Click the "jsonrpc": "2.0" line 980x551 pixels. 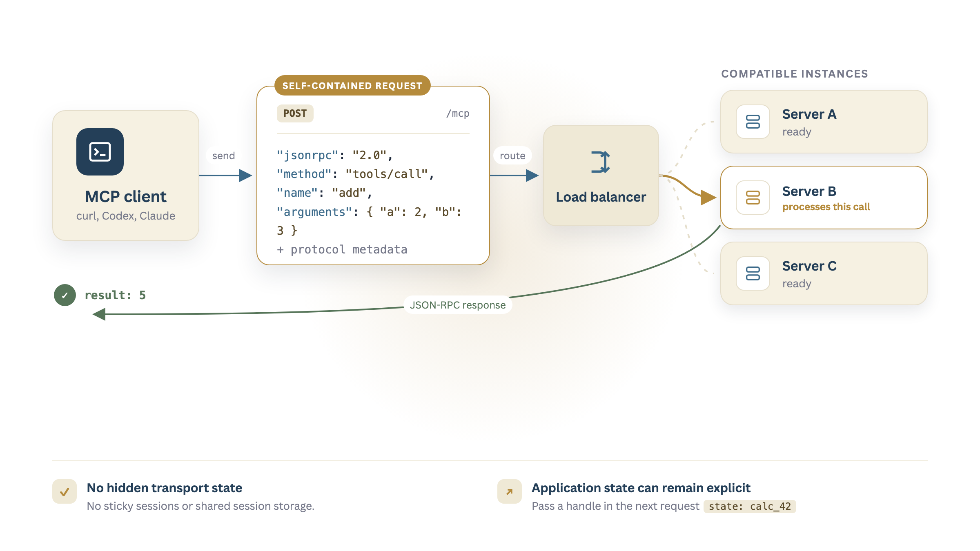[335, 155]
